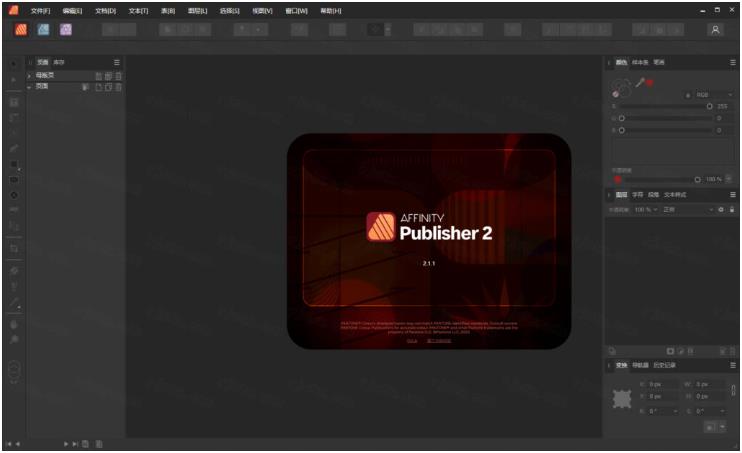Click the application logo in the title bar

pos(13,10)
